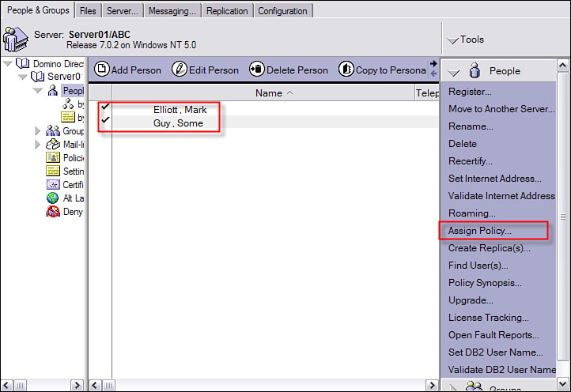Select Recertify... in the tools list
This screenshot has height=392, width=571.
point(471,161)
